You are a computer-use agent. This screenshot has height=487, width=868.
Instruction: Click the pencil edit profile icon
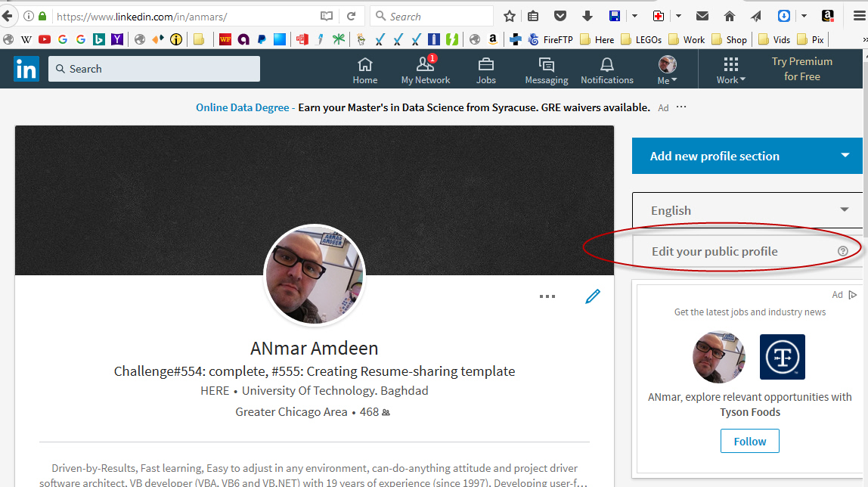(x=593, y=296)
